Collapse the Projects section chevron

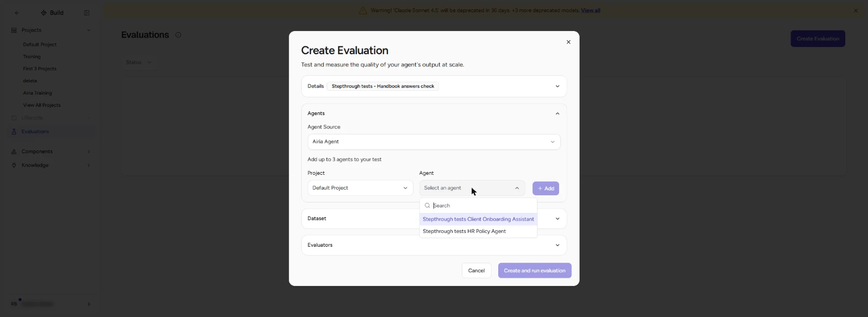[89, 30]
